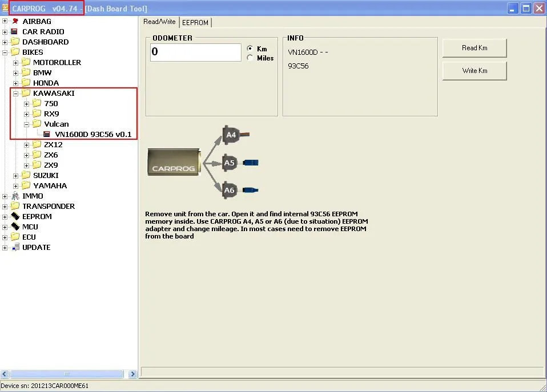547x392 pixels.
Task: Switch to the EEPROM tab
Action: [195, 22]
